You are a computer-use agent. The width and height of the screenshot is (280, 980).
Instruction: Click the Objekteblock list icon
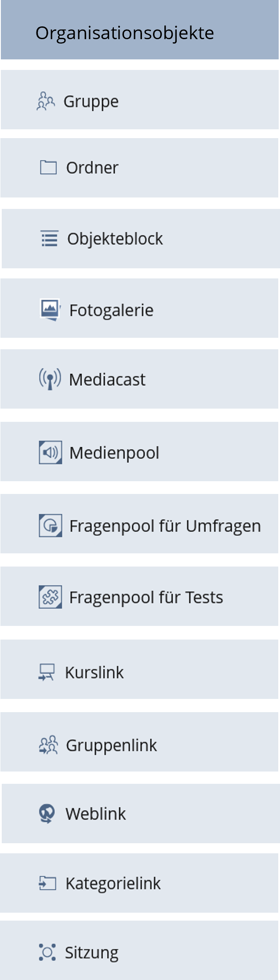coord(49,239)
